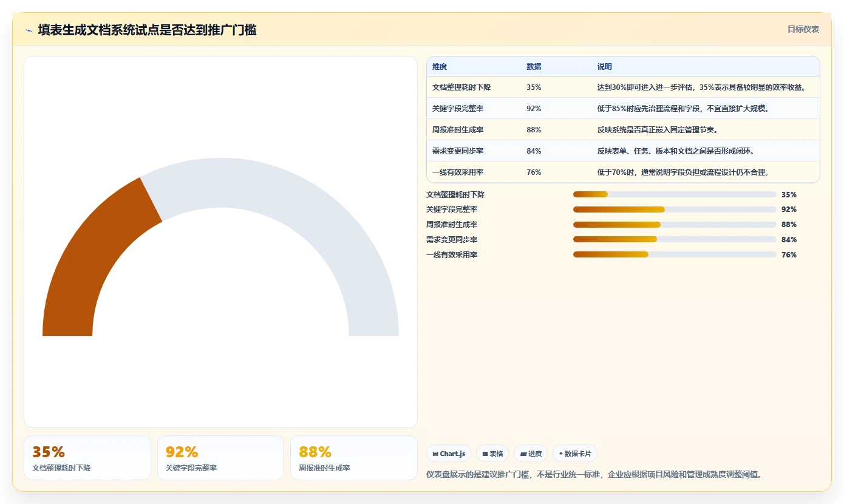The width and height of the screenshot is (844, 504).
Task: Click the 需求变更同步率 table cell
Action: pos(458,151)
